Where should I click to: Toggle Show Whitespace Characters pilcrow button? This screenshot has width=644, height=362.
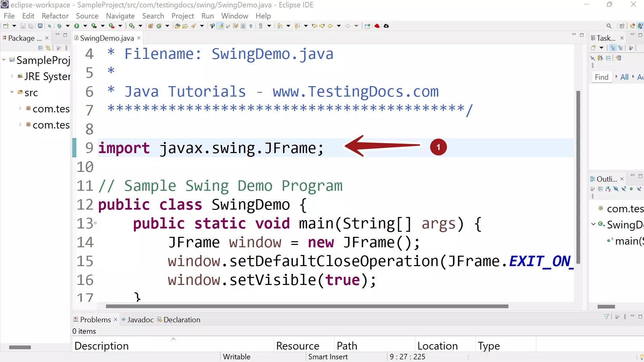point(251,26)
